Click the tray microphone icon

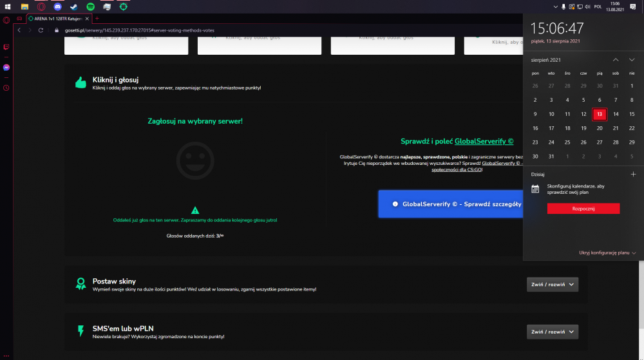coord(563,6)
